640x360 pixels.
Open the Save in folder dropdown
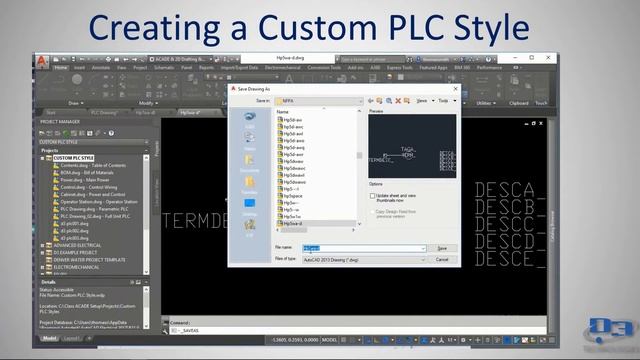click(x=360, y=101)
